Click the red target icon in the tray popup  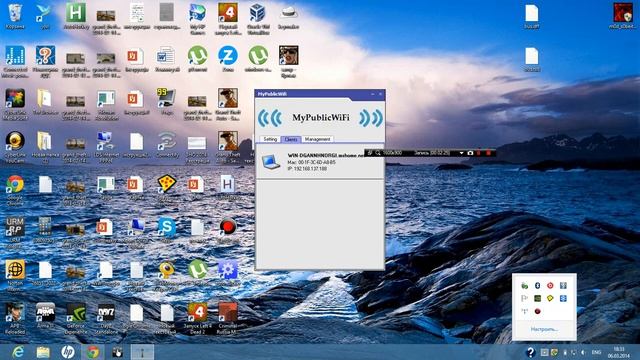pyautogui.click(x=550, y=286)
